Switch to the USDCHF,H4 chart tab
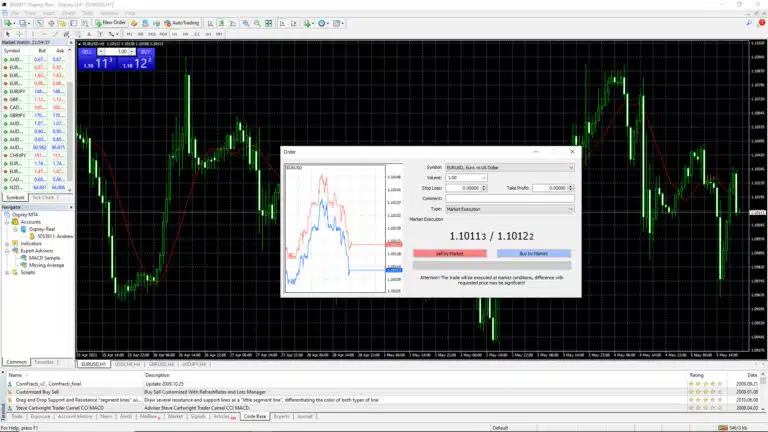This screenshot has width=768, height=432. point(127,364)
